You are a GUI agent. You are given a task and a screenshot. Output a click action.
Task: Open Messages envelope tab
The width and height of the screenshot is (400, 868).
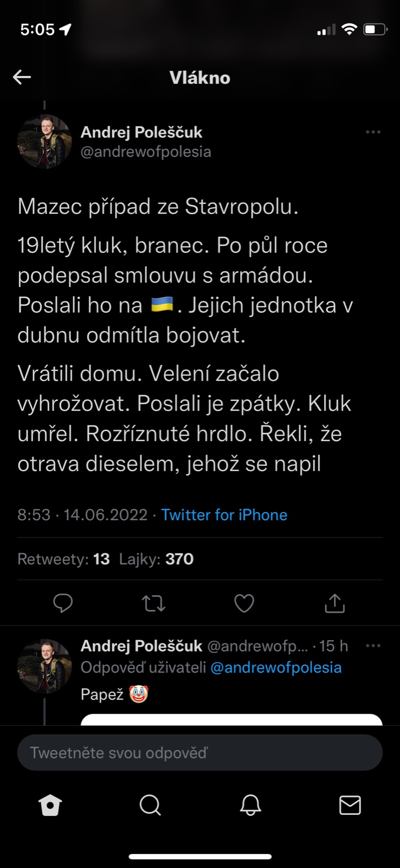[350, 806]
